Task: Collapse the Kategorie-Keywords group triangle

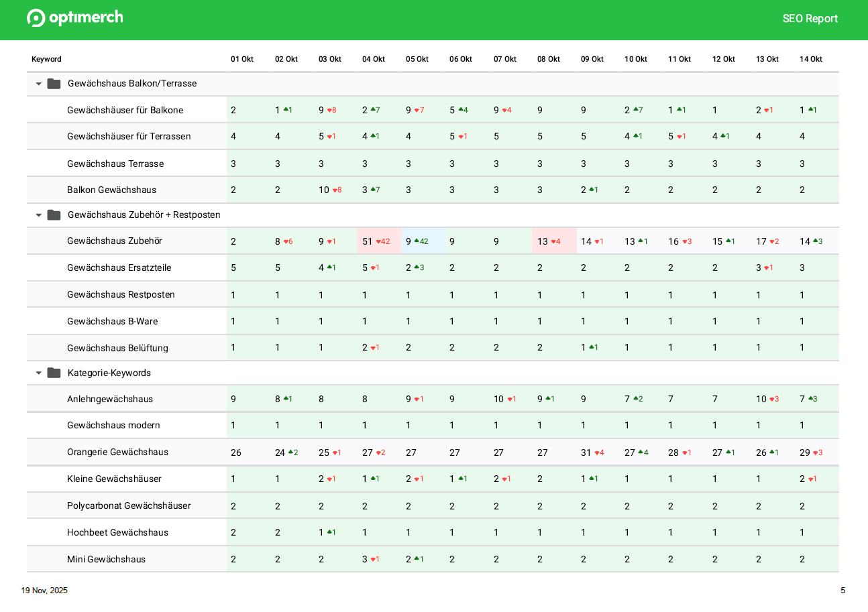Action: click(x=38, y=373)
